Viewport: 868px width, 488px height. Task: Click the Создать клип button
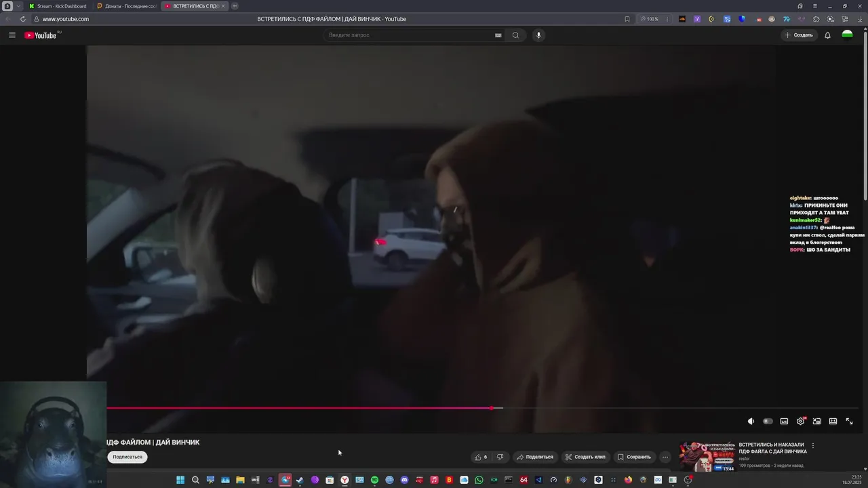coord(585,457)
